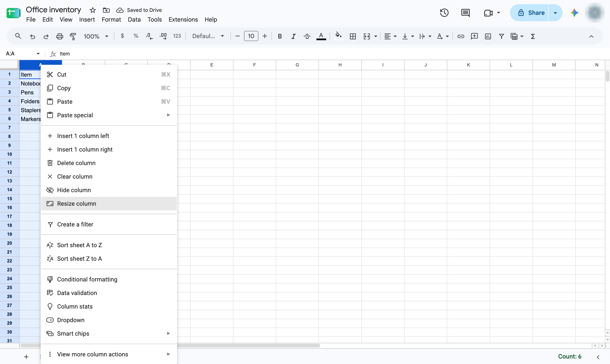
Task: Click the Share button
Action: (x=529, y=13)
